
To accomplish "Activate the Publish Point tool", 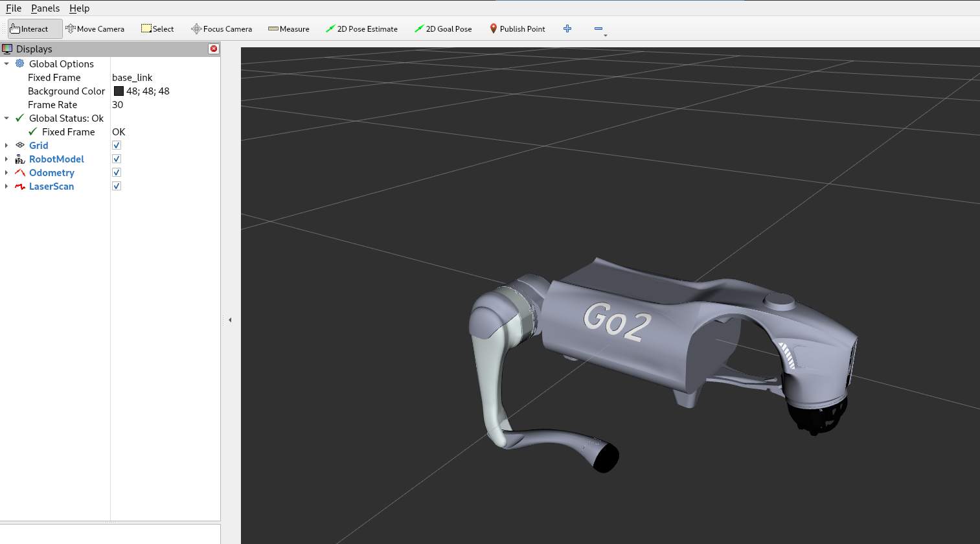I will pos(517,28).
